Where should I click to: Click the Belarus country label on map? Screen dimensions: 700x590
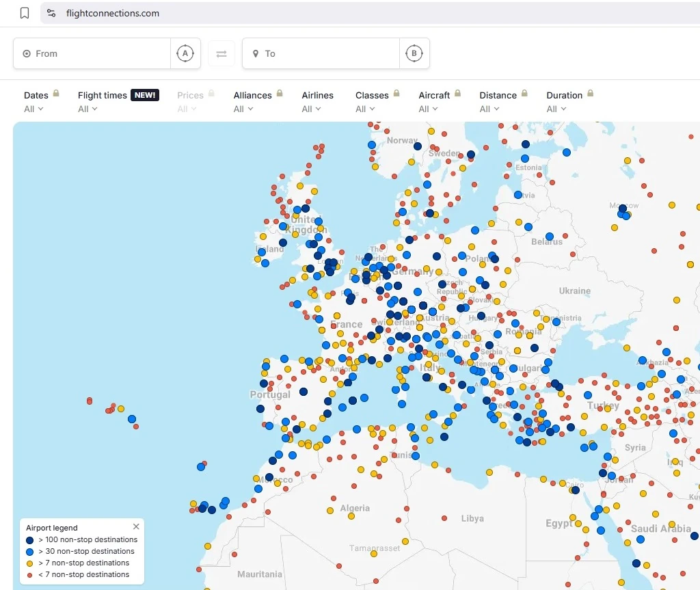click(x=546, y=241)
